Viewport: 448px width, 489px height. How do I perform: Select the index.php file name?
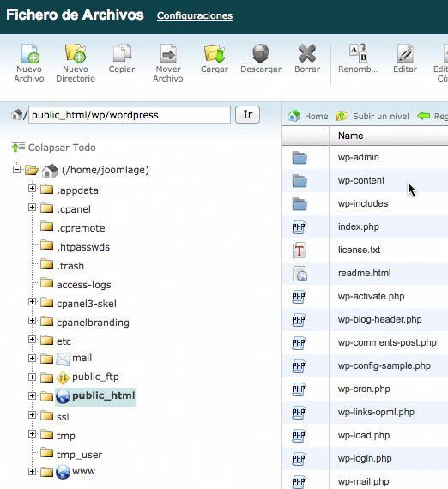tap(359, 226)
